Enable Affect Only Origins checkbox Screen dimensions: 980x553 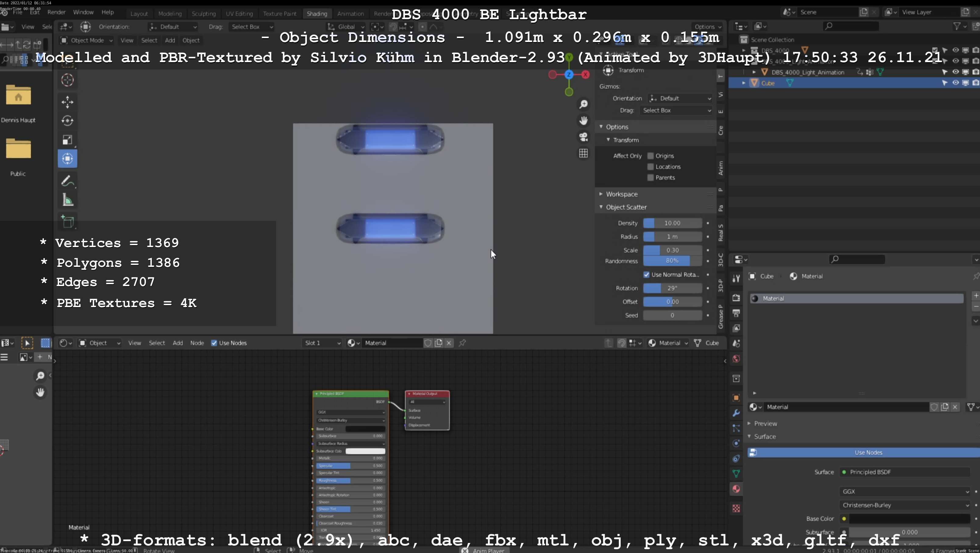coord(650,156)
